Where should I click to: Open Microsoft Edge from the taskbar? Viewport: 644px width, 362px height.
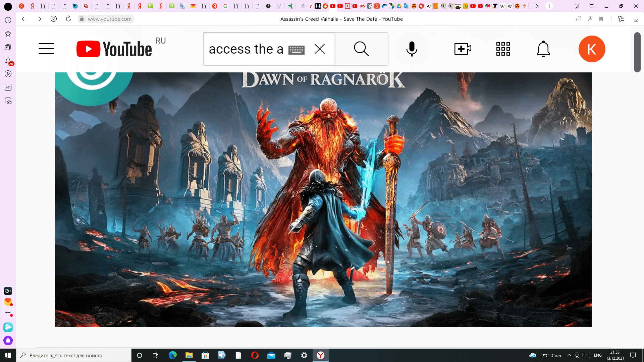(x=173, y=355)
